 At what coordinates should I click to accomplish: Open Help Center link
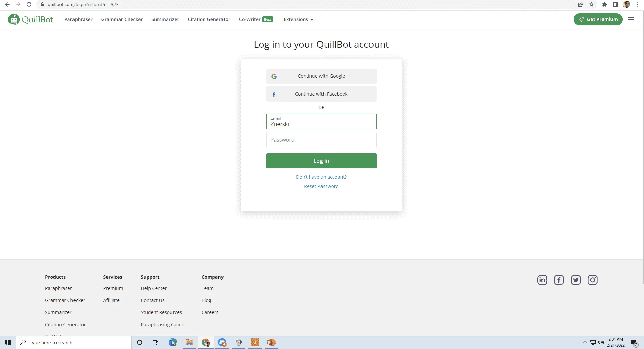(x=154, y=288)
